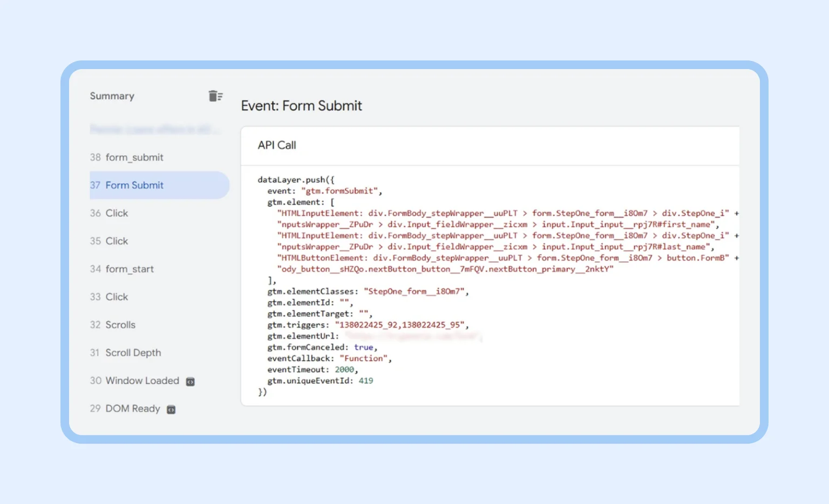Clear the event list using the trash icon
The width and height of the screenshot is (829, 504).
[x=216, y=96]
